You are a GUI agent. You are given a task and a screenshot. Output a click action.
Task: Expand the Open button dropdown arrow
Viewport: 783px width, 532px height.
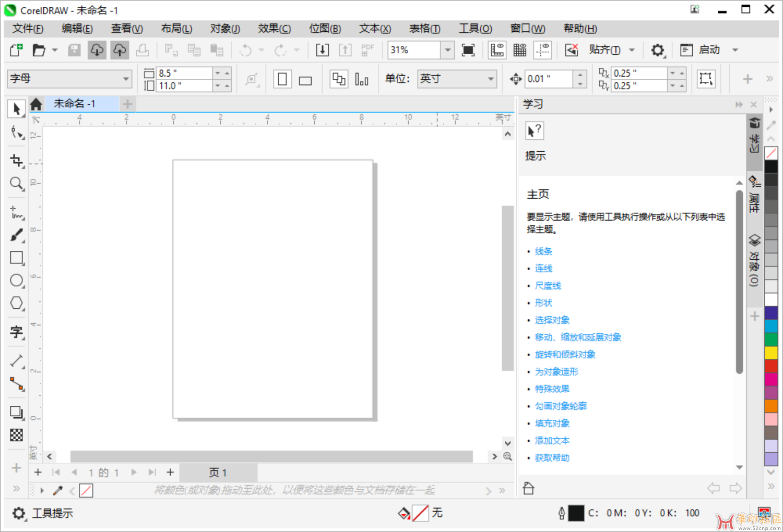tap(54, 50)
